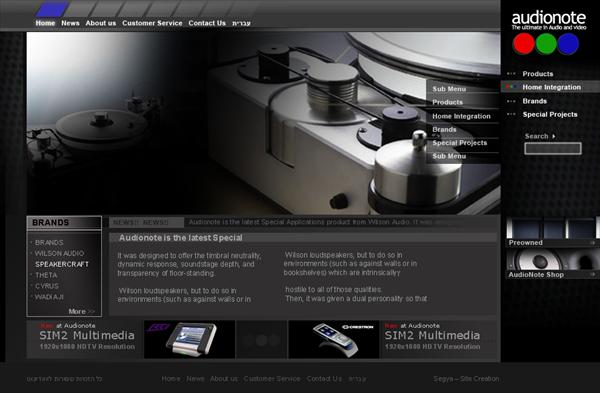
Task: Open the article headline 'Audionote is the latest Special'
Action: 180,238
